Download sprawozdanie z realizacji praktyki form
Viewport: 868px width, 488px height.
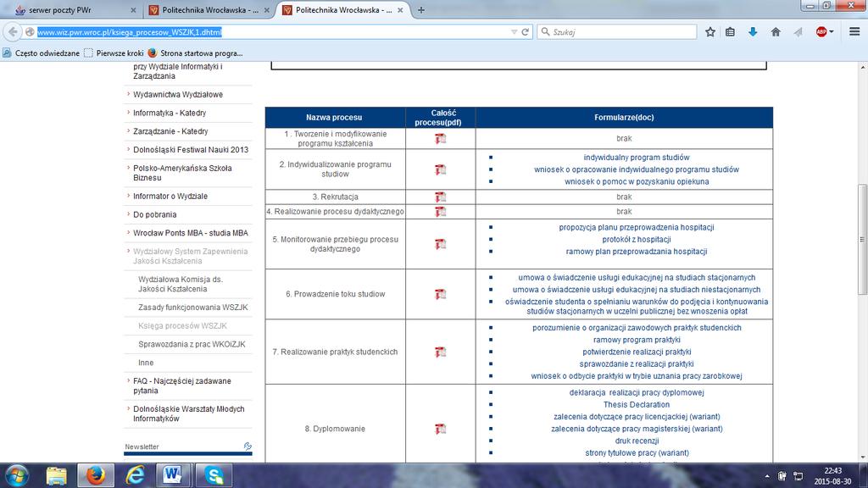pyautogui.click(x=637, y=364)
